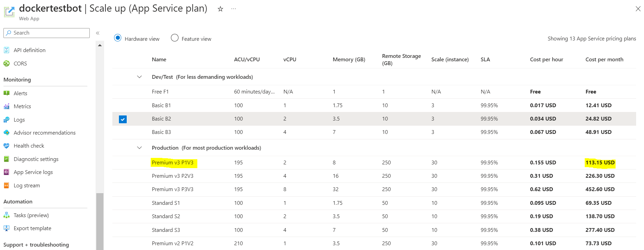Viewport: 644px width, 250px height.
Task: Favorite the page with the star icon
Action: click(x=220, y=9)
